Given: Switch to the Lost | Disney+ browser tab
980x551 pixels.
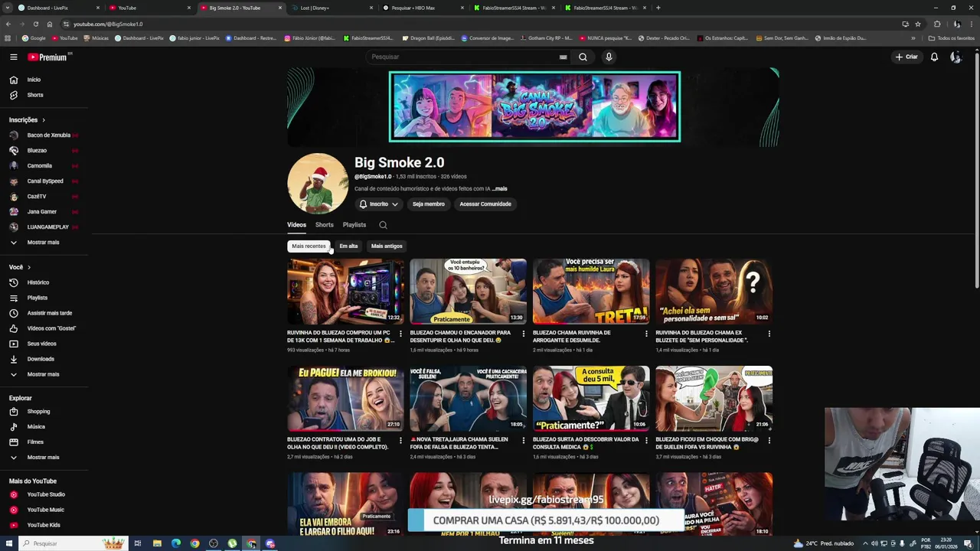Looking at the screenshot, I should [x=332, y=8].
